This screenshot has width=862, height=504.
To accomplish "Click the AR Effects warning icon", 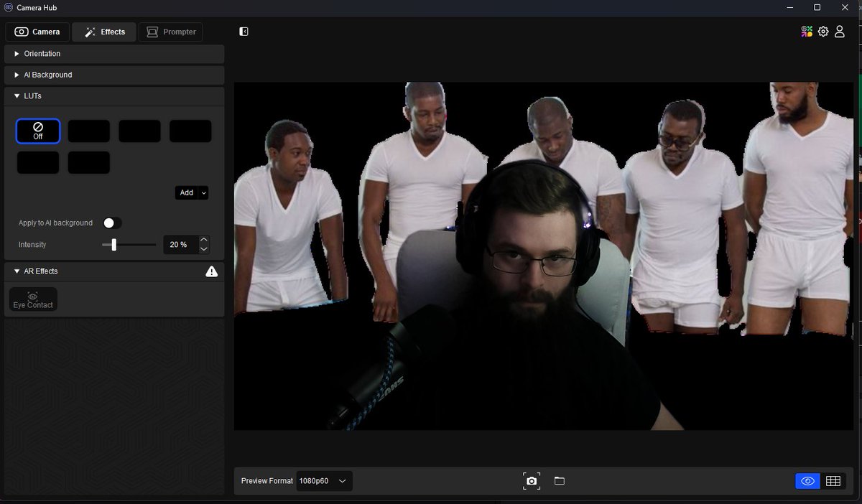I will click(212, 271).
